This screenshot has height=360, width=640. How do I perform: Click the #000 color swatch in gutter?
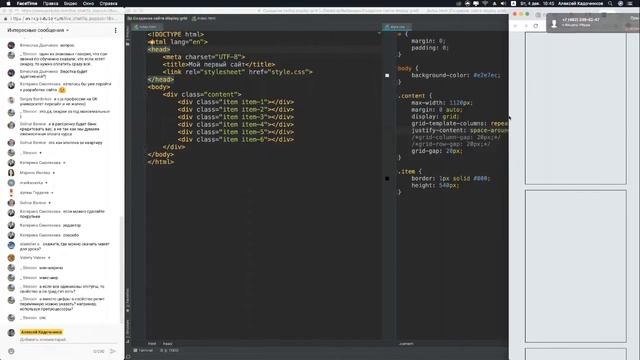pos(387,178)
